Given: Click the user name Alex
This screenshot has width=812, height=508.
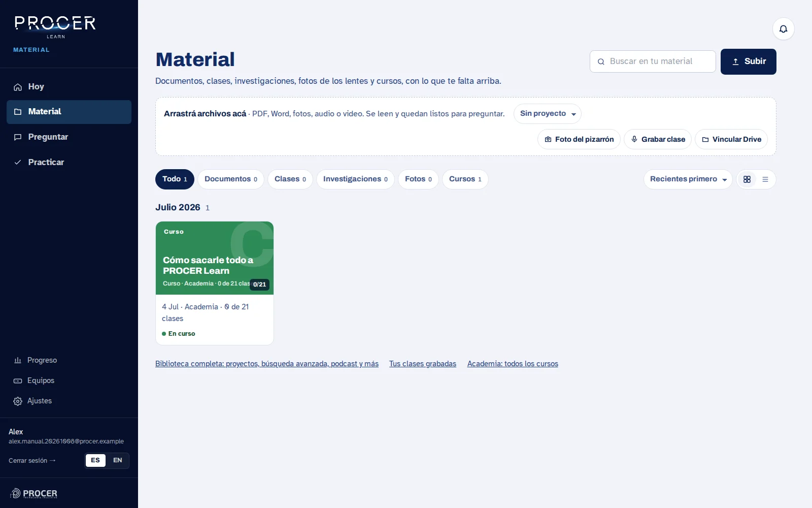Looking at the screenshot, I should point(16,432).
